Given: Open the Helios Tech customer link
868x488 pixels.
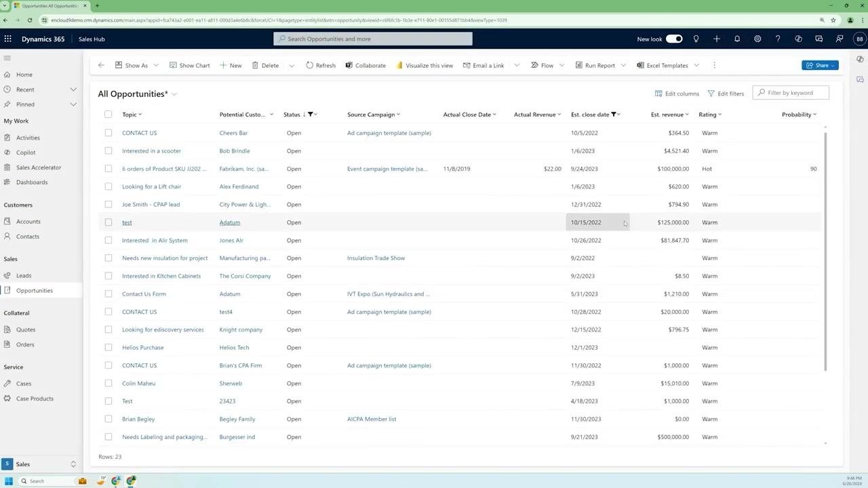Looking at the screenshot, I should [234, 348].
